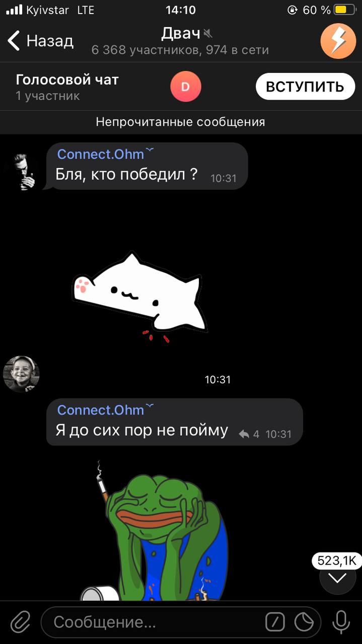Tap the attach paperclip icon
The width and height of the screenshot is (362, 644).
tap(20, 622)
